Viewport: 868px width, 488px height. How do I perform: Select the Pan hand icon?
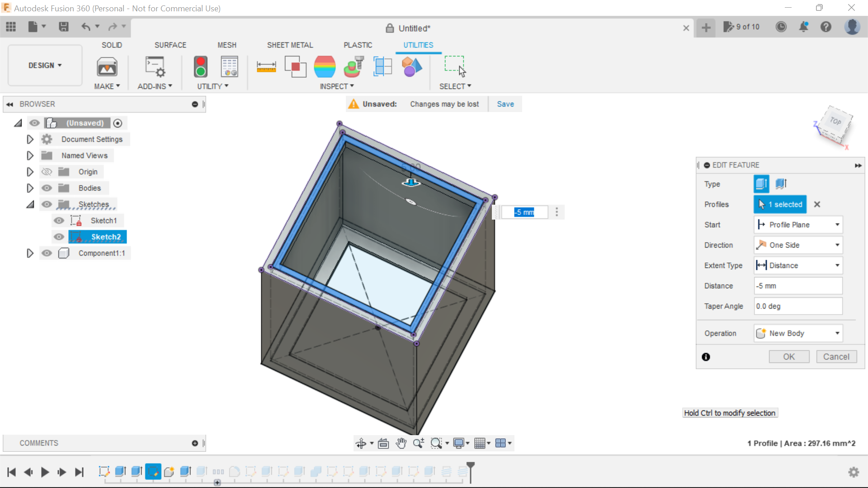[x=401, y=443]
